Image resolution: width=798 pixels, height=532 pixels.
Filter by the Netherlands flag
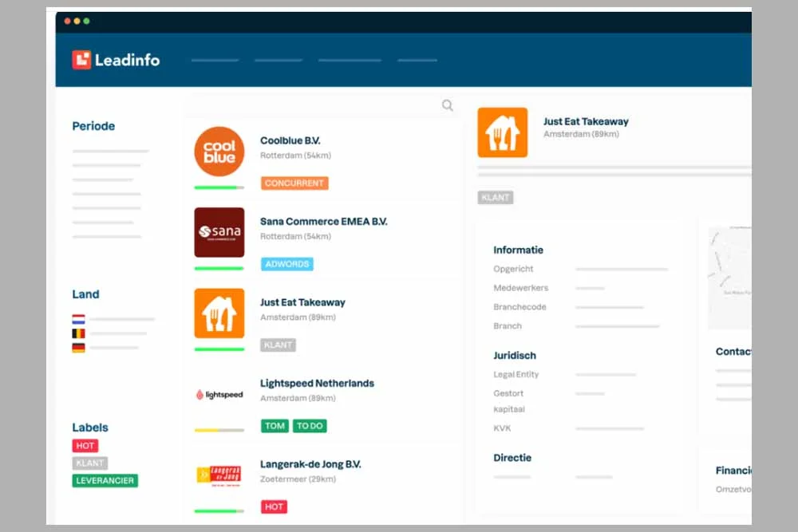78,319
